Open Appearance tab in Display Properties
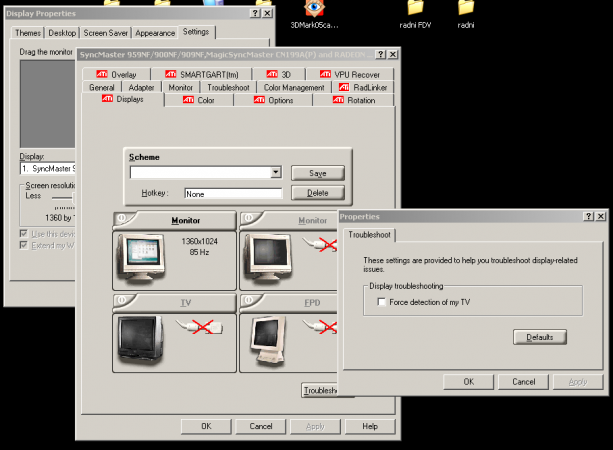Viewport: 613px width, 450px height. [x=155, y=33]
